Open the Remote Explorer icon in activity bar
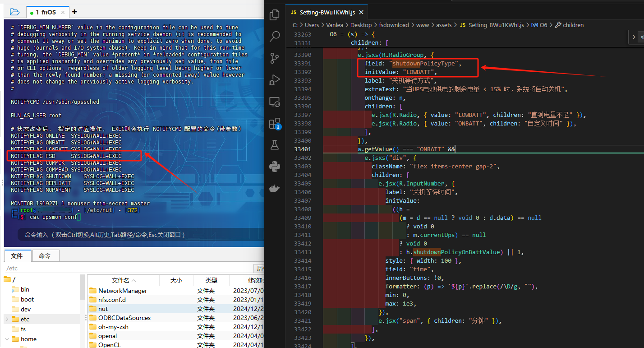This screenshot has height=348, width=644. tap(274, 102)
